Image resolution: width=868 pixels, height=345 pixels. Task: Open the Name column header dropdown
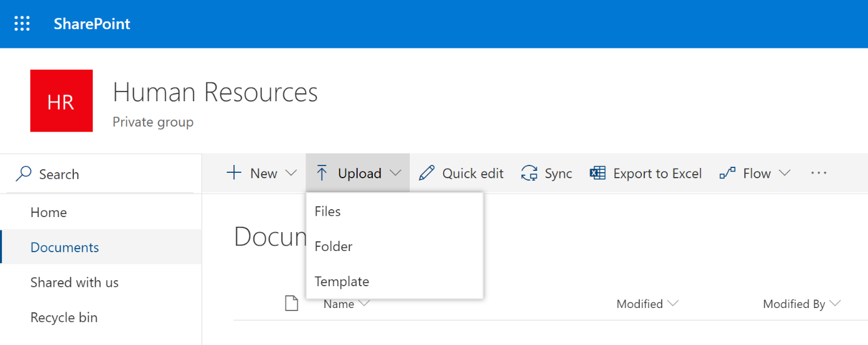pos(347,304)
